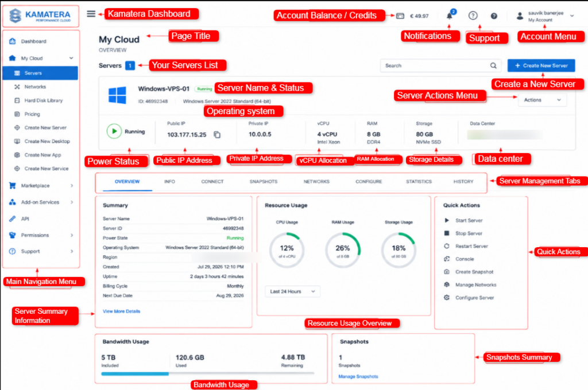
Task: Click the Windows logo server icon
Action: click(117, 95)
